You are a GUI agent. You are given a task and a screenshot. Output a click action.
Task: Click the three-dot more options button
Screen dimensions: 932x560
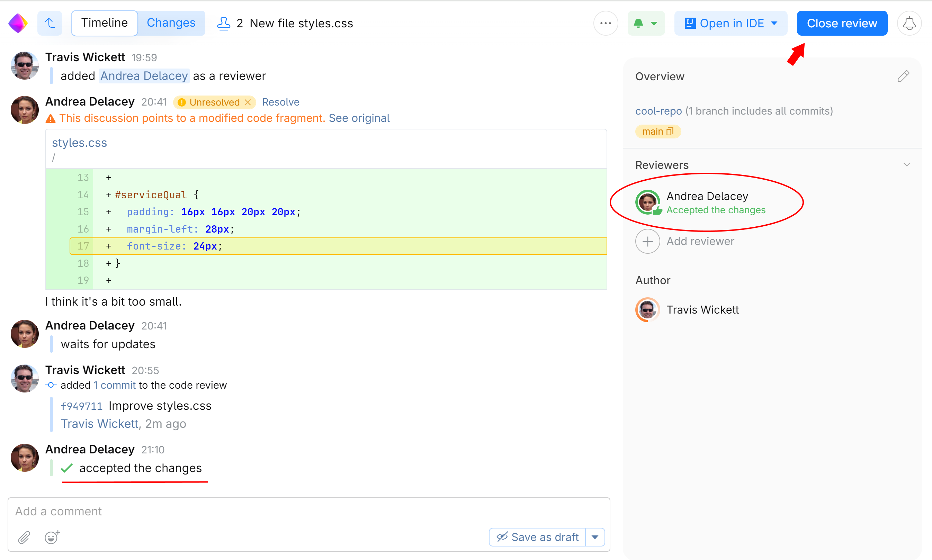pyautogui.click(x=605, y=24)
